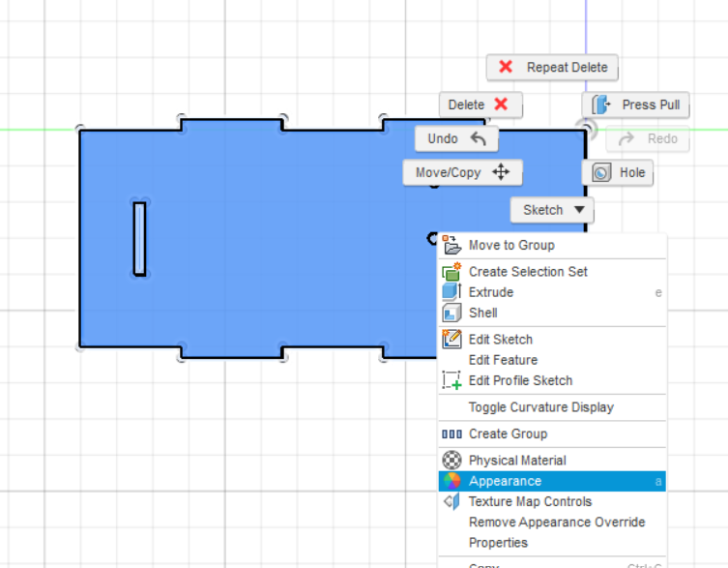The width and height of the screenshot is (728, 568).
Task: Select Toggle Curvature Display
Action: pos(552,407)
